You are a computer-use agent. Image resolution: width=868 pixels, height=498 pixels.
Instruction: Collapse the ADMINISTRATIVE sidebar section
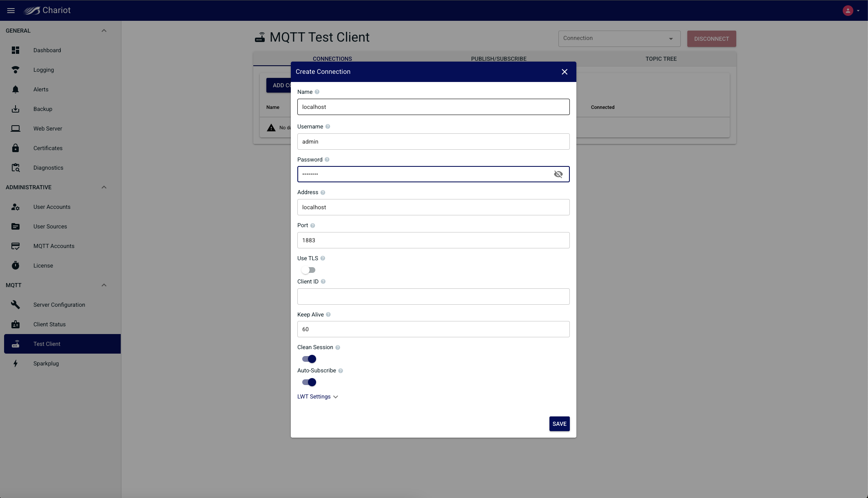coord(104,187)
